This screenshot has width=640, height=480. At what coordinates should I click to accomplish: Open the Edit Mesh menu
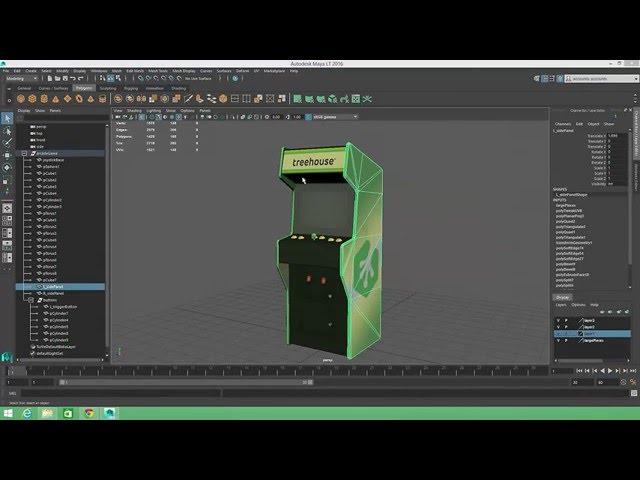[135, 71]
